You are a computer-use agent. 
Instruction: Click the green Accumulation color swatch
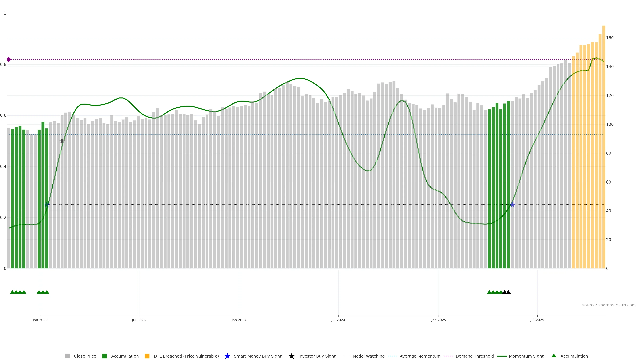point(104,356)
